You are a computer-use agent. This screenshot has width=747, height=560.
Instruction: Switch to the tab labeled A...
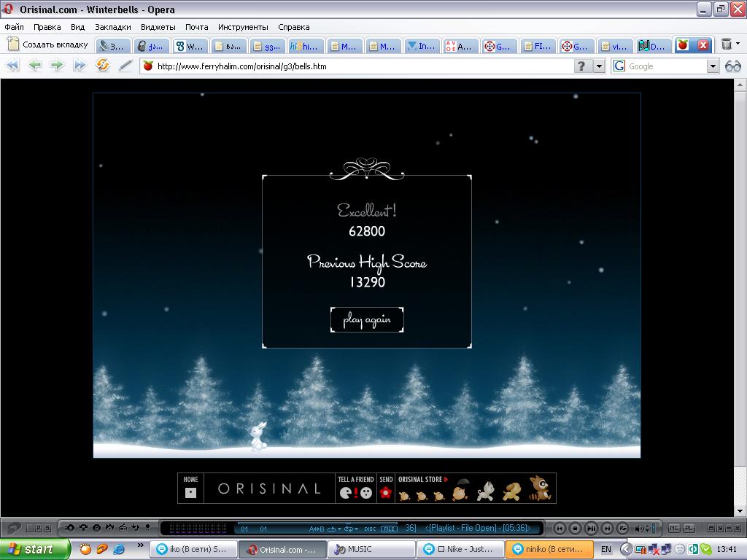(x=460, y=46)
